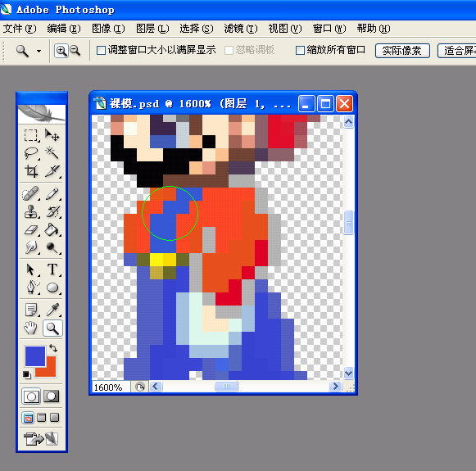Click the Adobe feather icon atop the toolbox
The width and height of the screenshot is (476, 471).
pos(42,114)
